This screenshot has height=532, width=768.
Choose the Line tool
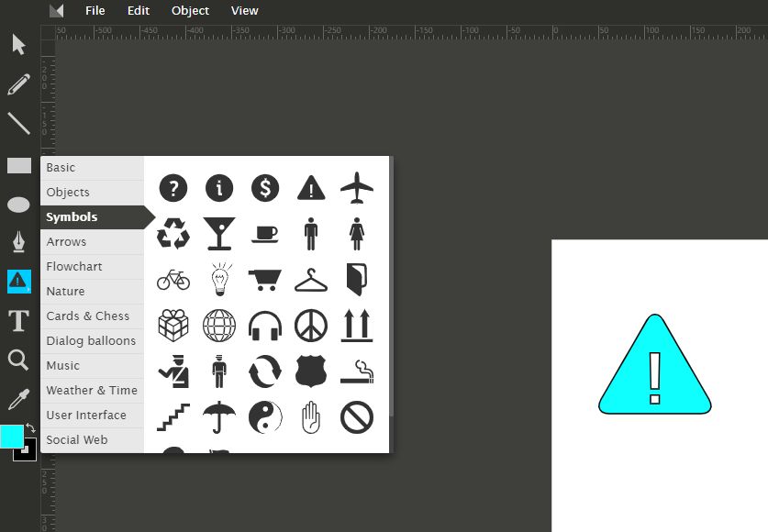click(x=19, y=124)
